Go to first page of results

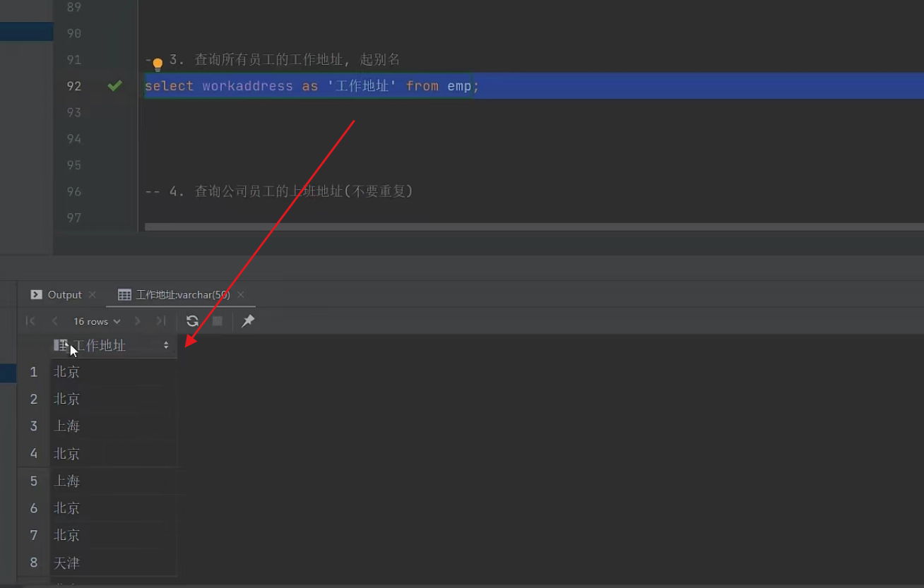(30, 321)
